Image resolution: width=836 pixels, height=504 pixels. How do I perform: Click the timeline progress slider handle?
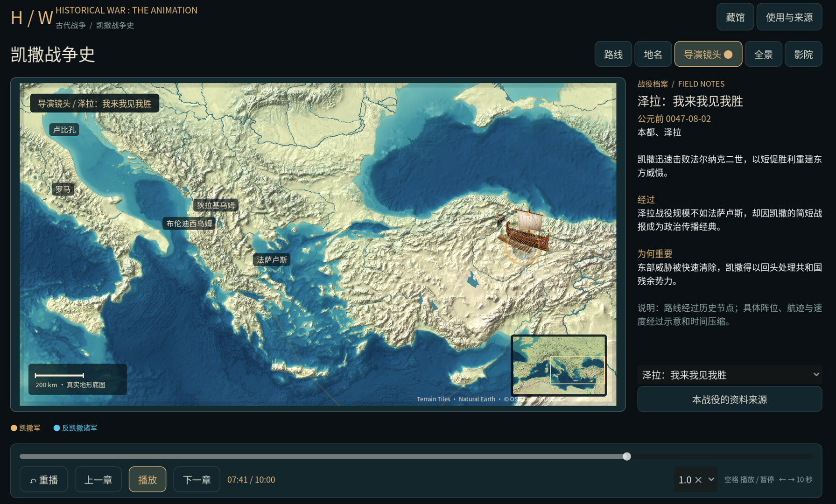(627, 456)
